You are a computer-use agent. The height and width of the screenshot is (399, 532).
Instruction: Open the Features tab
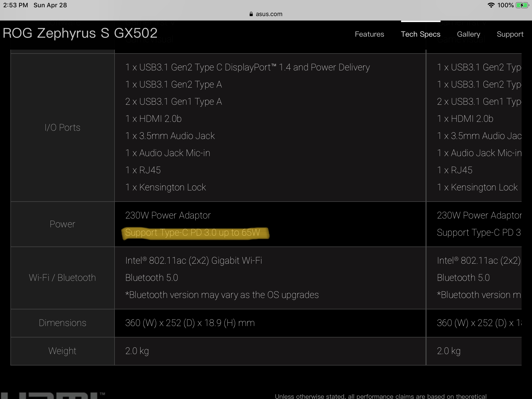(369, 34)
